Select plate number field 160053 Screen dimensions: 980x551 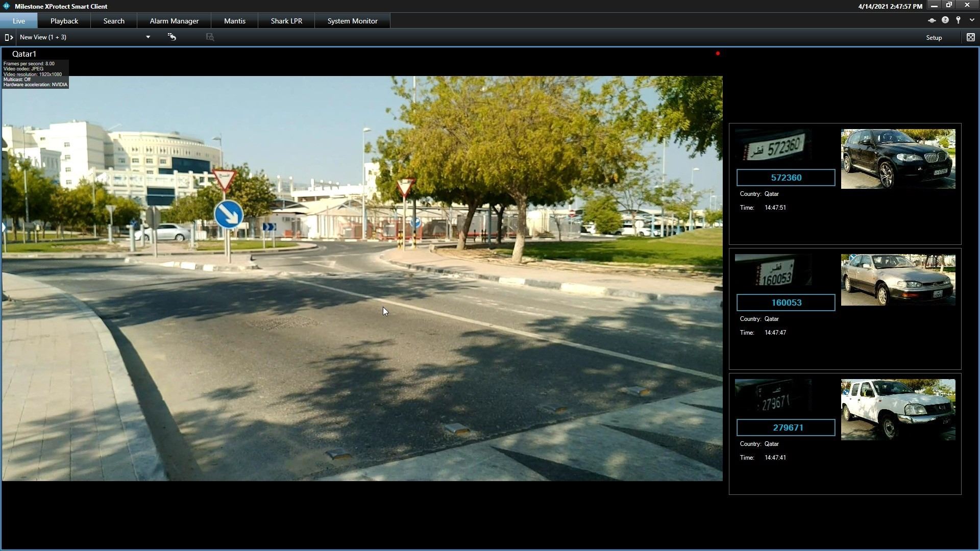[x=786, y=303]
